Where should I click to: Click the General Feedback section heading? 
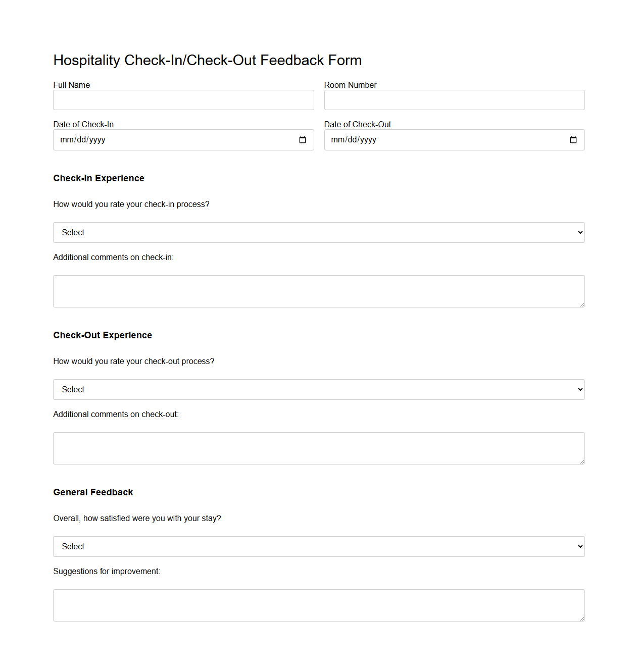point(93,492)
